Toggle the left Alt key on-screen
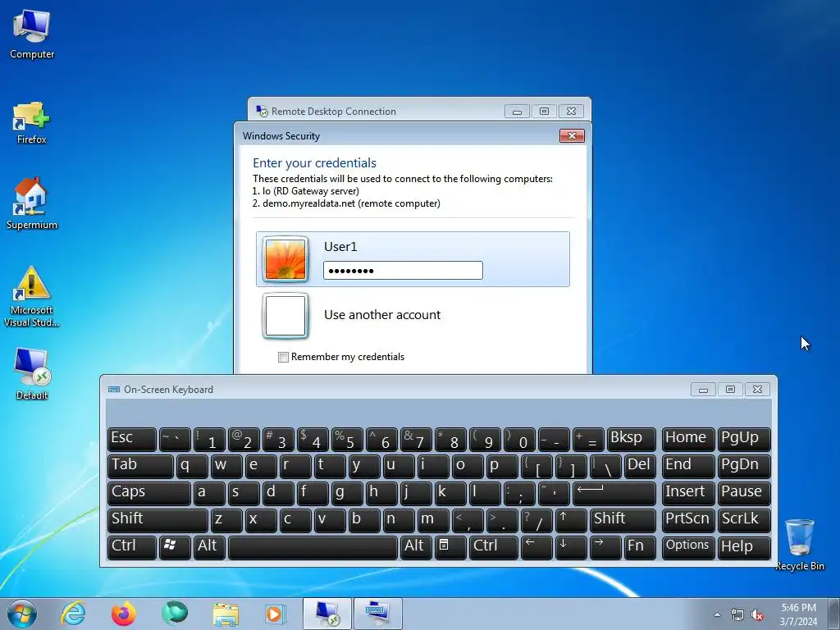The image size is (840, 630). (x=209, y=547)
